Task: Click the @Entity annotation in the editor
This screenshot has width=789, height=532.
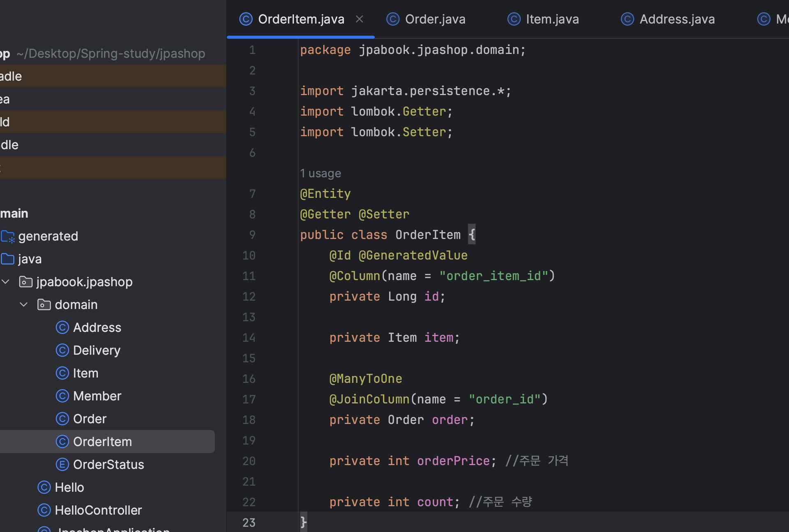Action: point(325,193)
